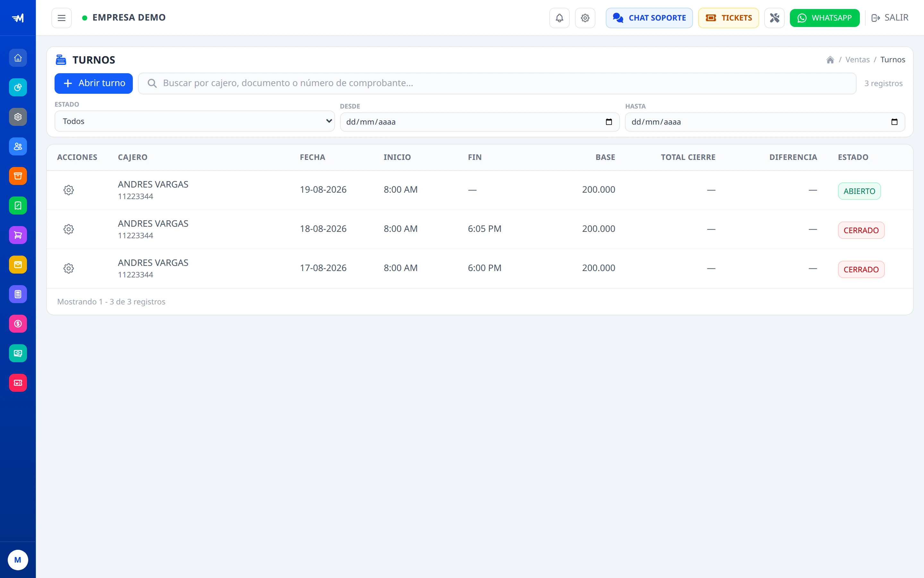
Task: Open the Tickets button
Action: (729, 18)
